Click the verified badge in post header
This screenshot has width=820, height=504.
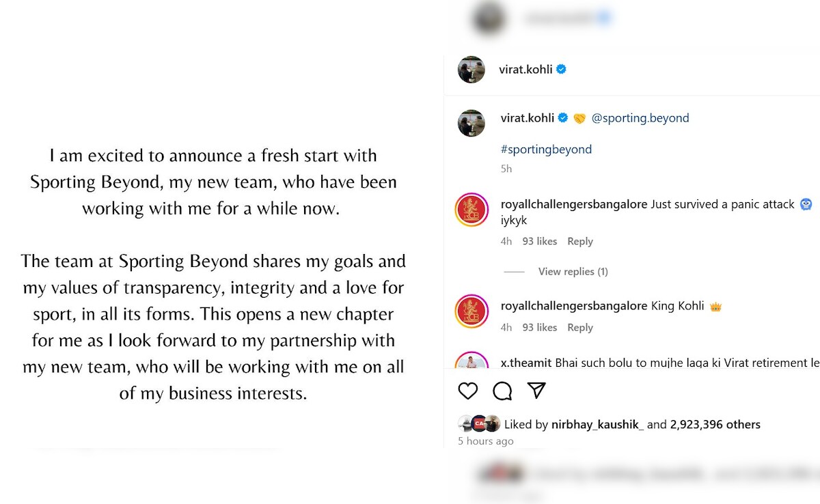point(561,69)
